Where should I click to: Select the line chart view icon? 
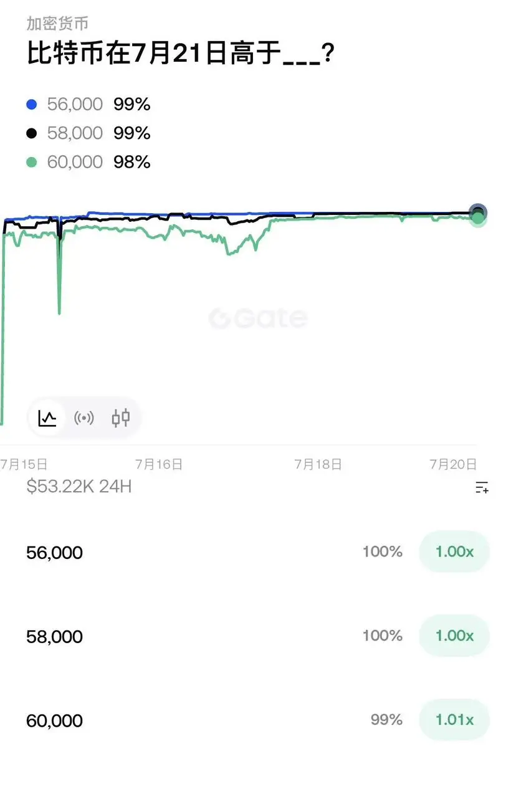[x=47, y=418]
